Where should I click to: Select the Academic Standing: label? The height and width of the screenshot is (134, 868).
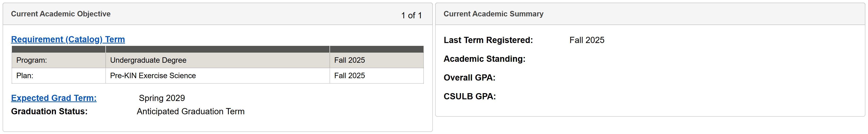[484, 59]
